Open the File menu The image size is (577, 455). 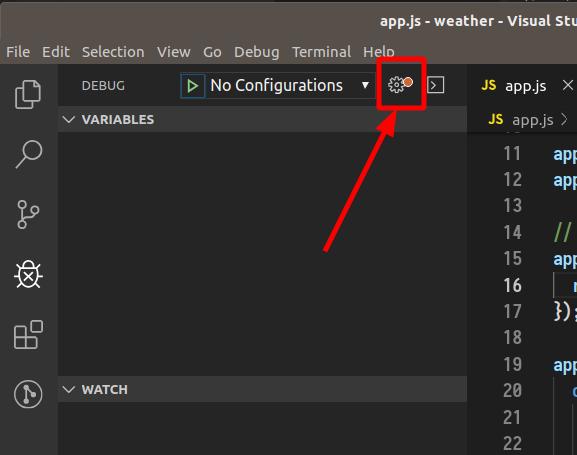18,52
